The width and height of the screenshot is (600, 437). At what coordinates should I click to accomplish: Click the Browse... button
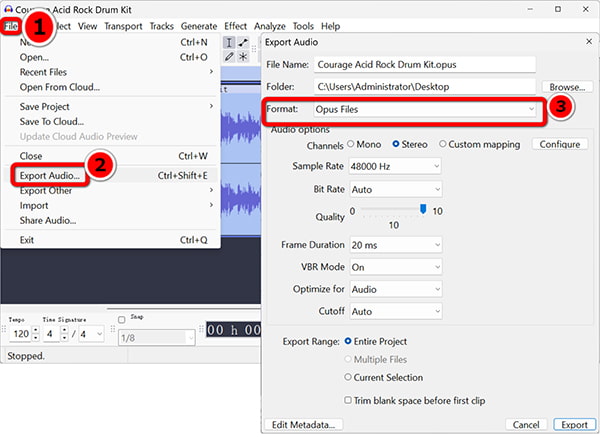coord(567,87)
